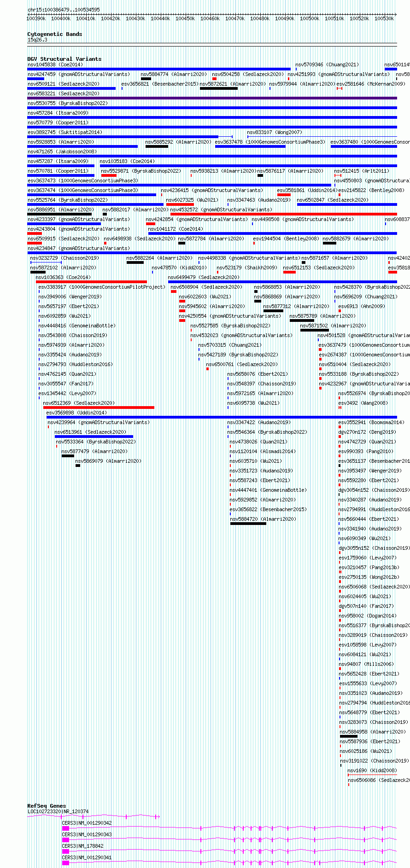The image size is (410, 868).
Task: Open variant nsv5709346 (Chuang2021)
Action: click(327, 64)
